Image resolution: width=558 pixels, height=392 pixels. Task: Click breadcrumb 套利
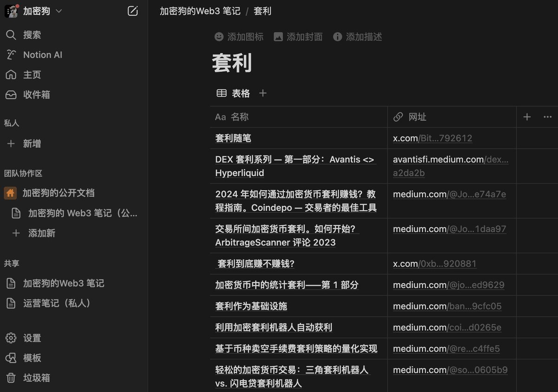262,11
